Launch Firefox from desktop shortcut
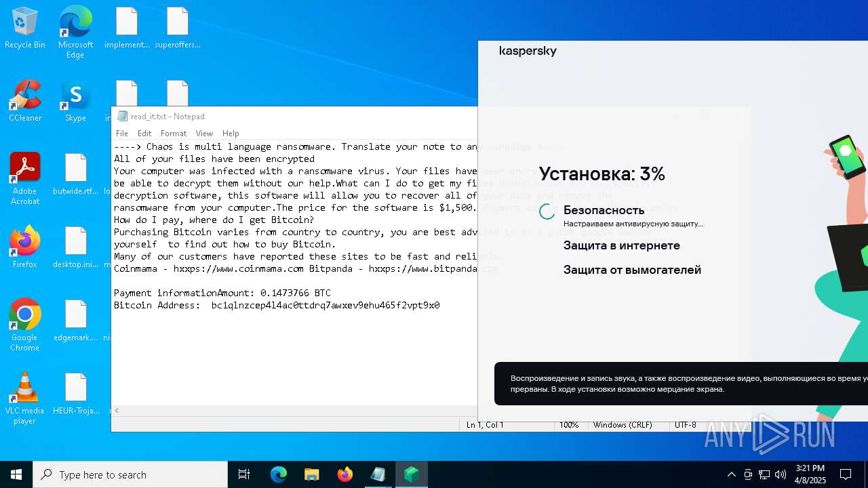The image size is (868, 488). (x=25, y=247)
